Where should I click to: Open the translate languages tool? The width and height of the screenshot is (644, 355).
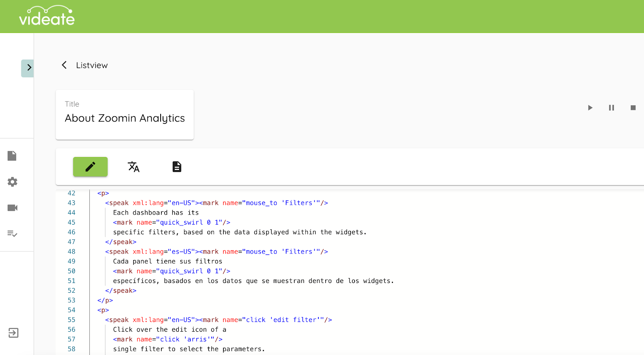pyautogui.click(x=134, y=167)
